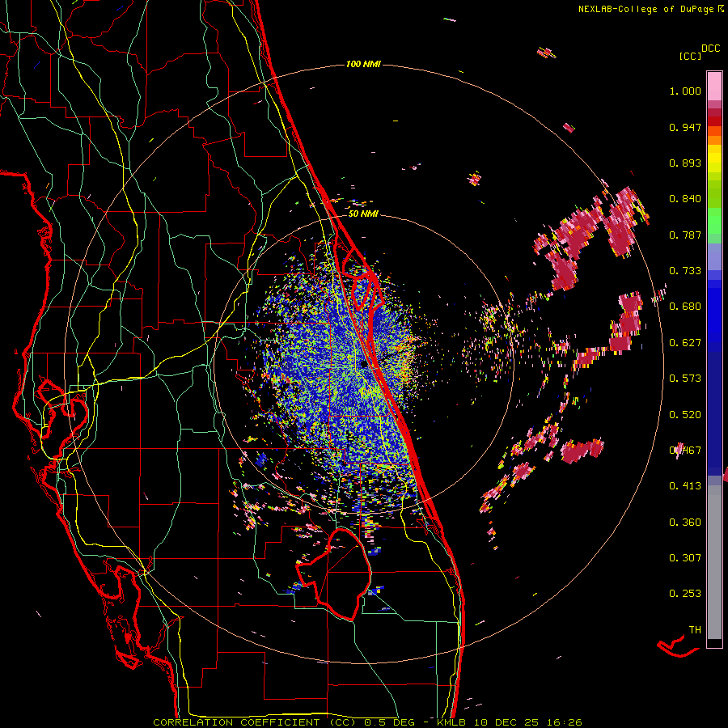Viewport: 728px width, 728px height.
Task: Click the TH label near the scale bottom
Action: point(695,630)
